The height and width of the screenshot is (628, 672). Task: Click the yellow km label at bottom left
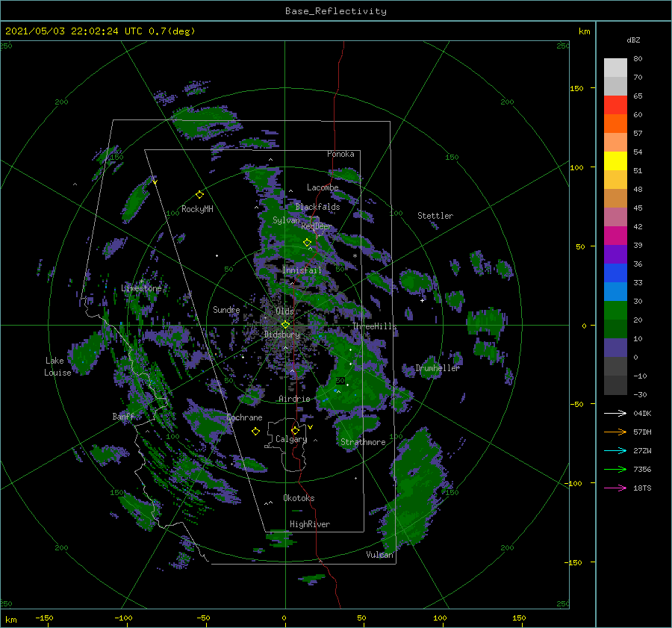[11, 620]
